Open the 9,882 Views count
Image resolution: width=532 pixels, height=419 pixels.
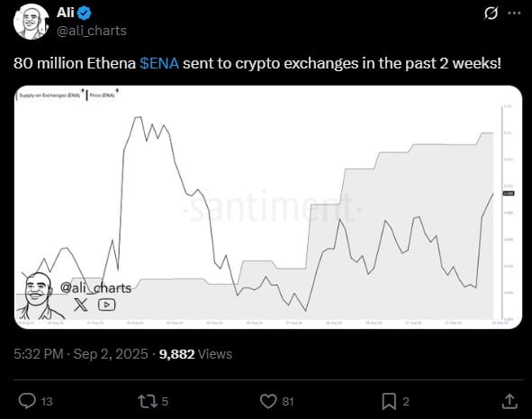pyautogui.click(x=195, y=354)
